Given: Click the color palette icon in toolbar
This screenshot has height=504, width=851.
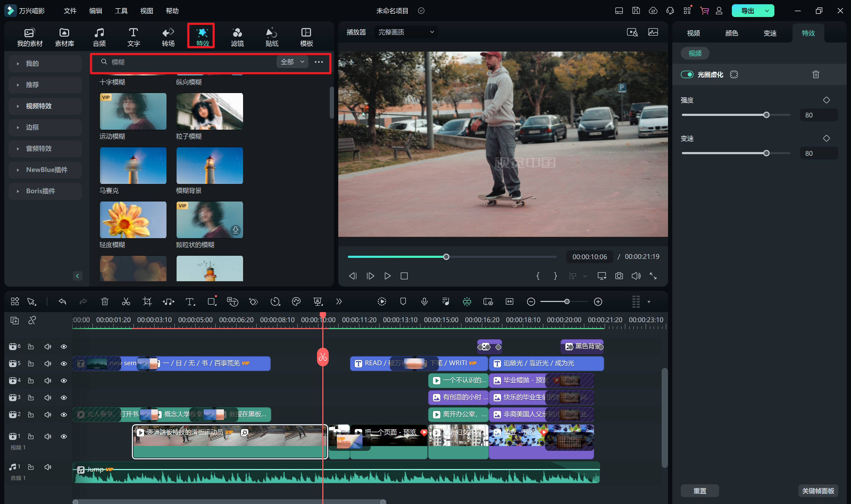Looking at the screenshot, I should pos(296,302).
